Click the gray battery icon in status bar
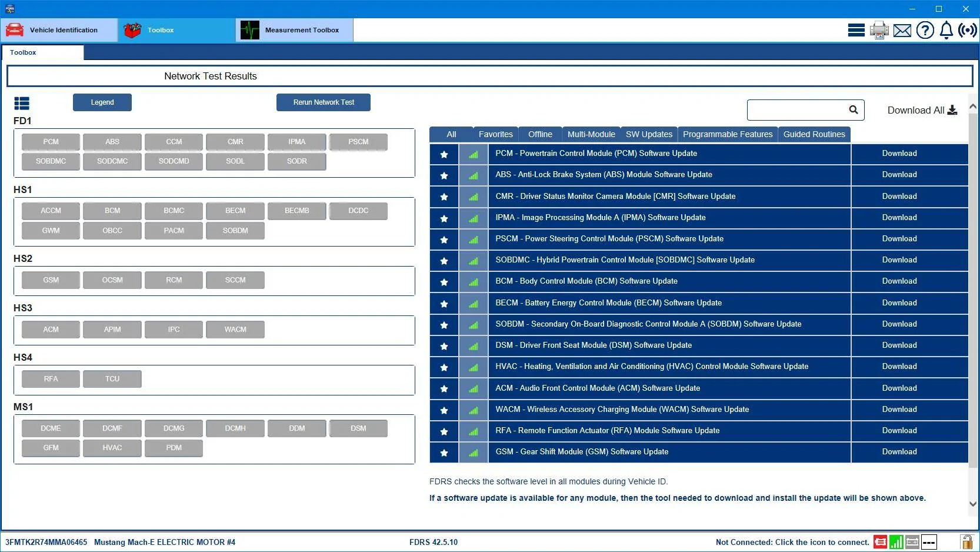The height and width of the screenshot is (552, 980). 912,541
